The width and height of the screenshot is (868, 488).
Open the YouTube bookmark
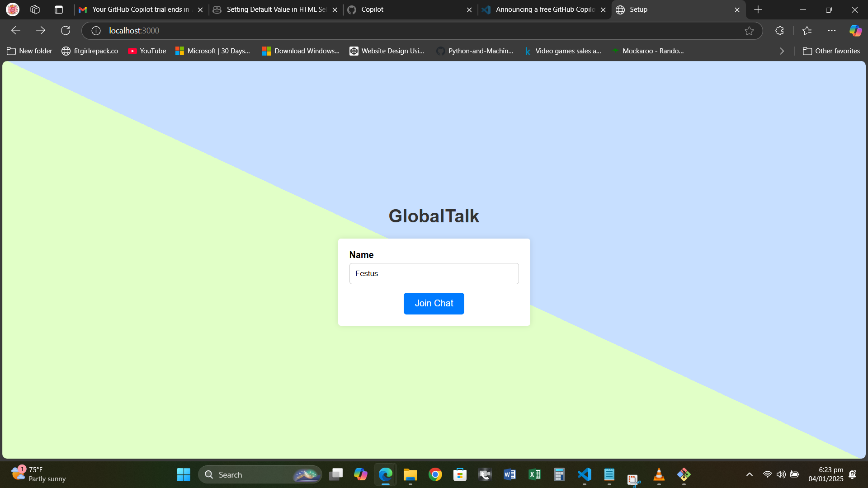tap(147, 51)
